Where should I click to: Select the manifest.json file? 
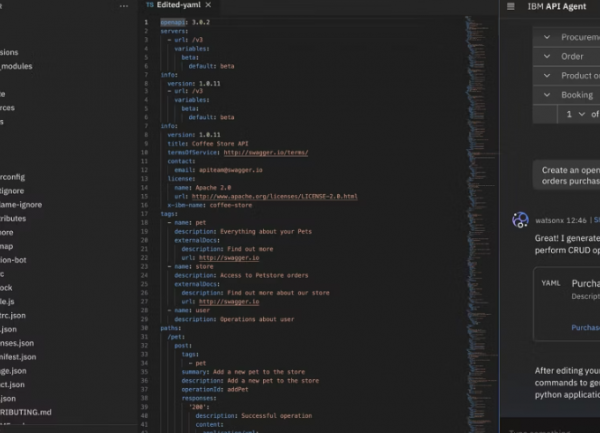pyautogui.click(x=18, y=357)
